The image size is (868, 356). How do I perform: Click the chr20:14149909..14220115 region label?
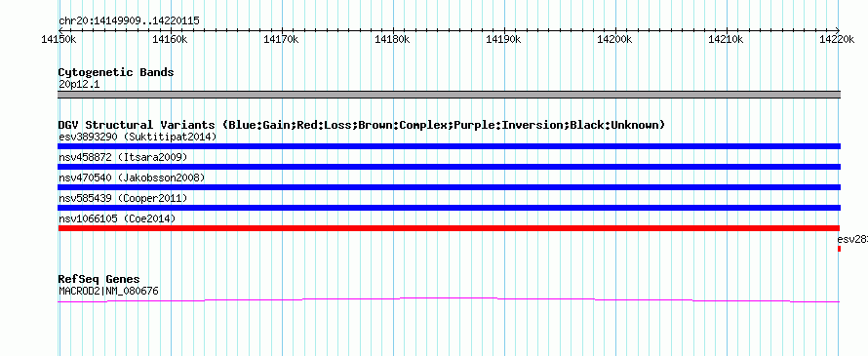(129, 21)
